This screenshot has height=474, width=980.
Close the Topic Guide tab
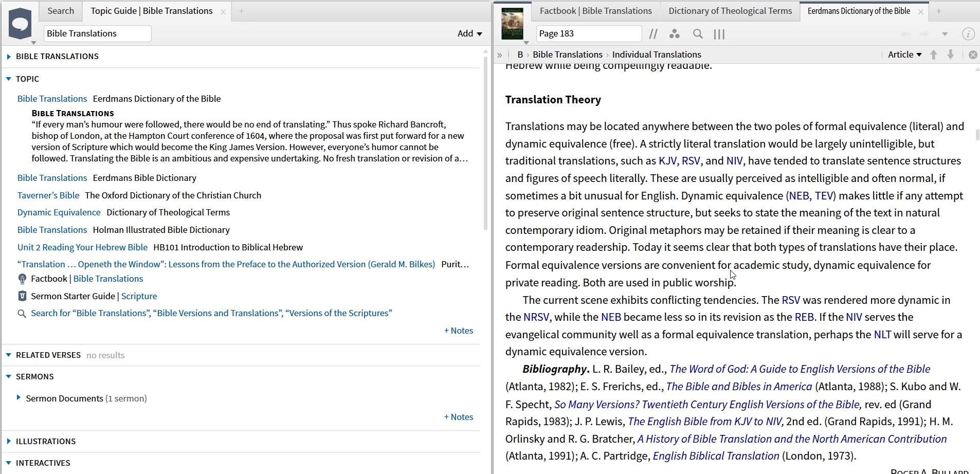tap(223, 11)
